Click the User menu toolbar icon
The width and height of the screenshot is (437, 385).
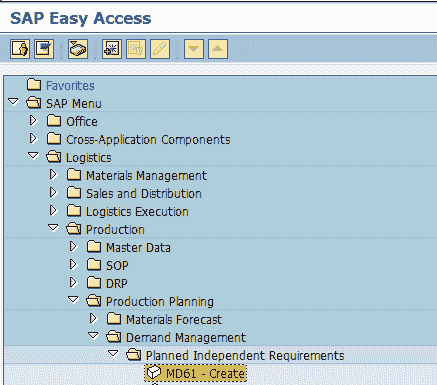(x=20, y=49)
